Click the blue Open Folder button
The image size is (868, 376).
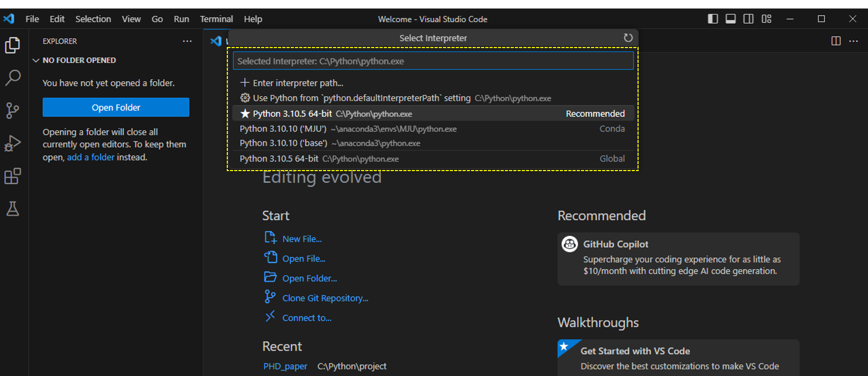tap(116, 107)
